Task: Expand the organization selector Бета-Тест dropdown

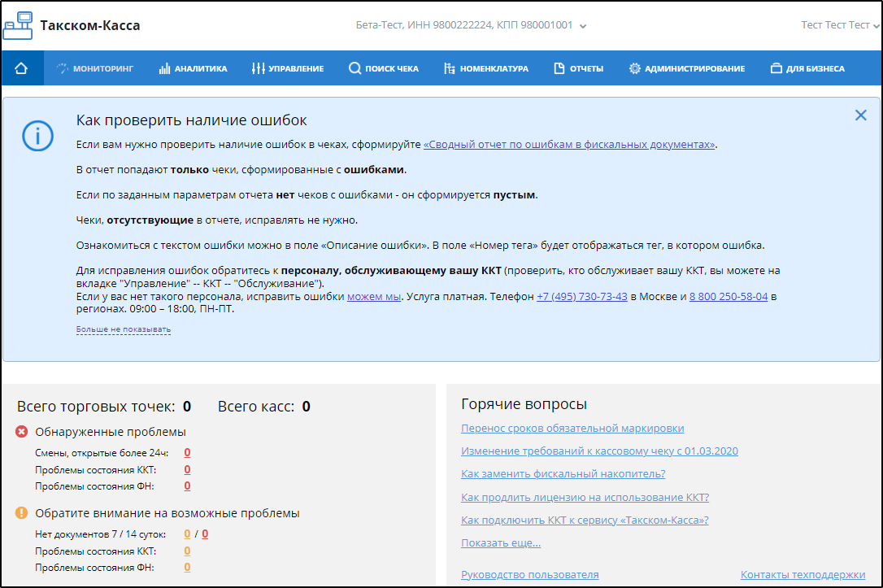Action: [x=471, y=25]
